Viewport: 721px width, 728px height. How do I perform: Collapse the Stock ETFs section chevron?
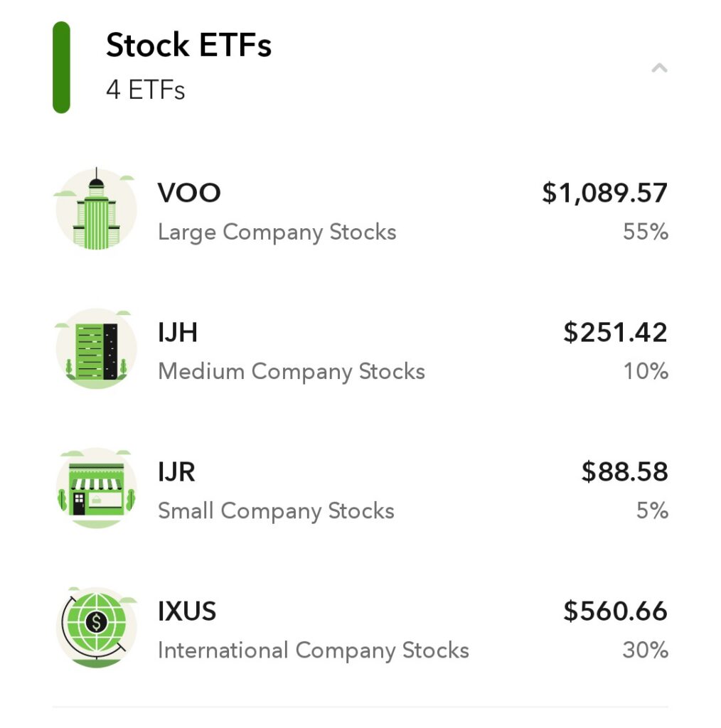[x=659, y=68]
